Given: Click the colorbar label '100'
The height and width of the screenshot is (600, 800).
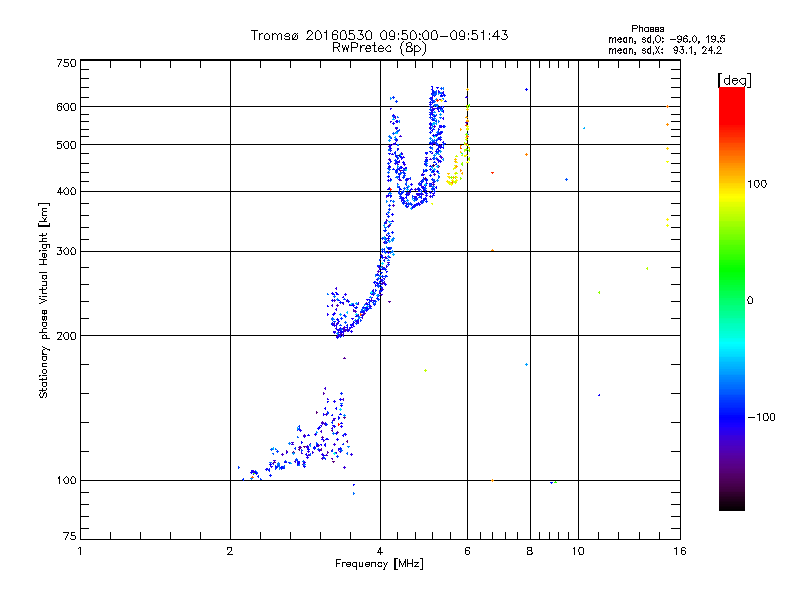Looking at the screenshot, I should [757, 184].
